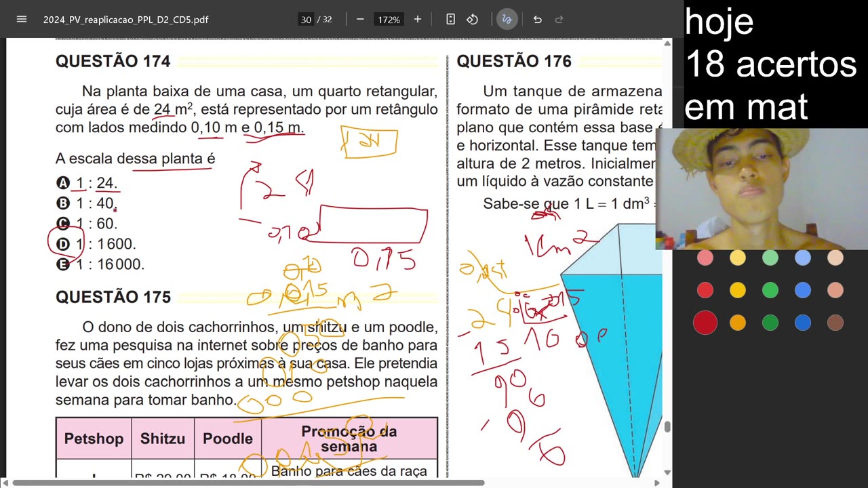Select the light pink color swatch
The image size is (868, 488).
[705, 258]
